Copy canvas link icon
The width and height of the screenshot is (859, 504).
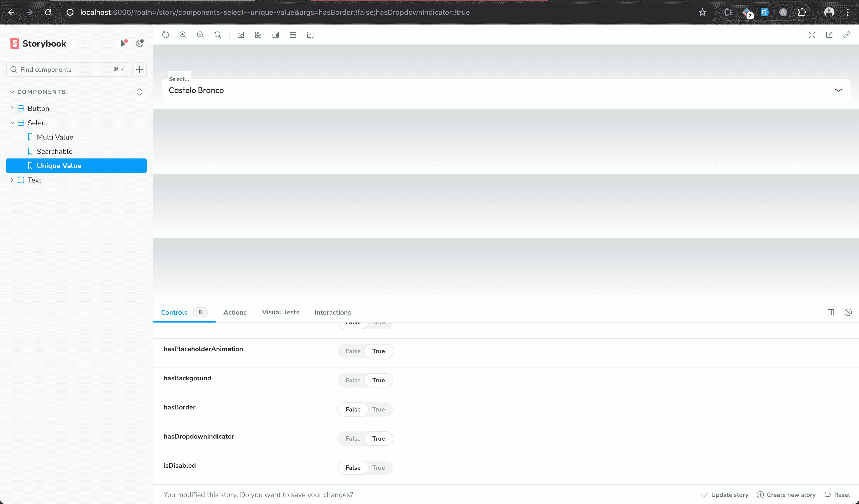pos(847,35)
